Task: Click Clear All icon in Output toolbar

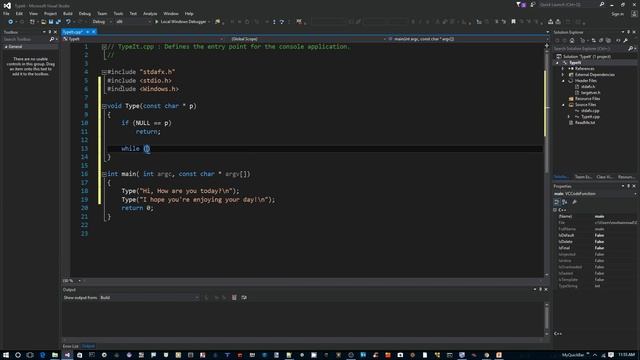Action: 234,298
